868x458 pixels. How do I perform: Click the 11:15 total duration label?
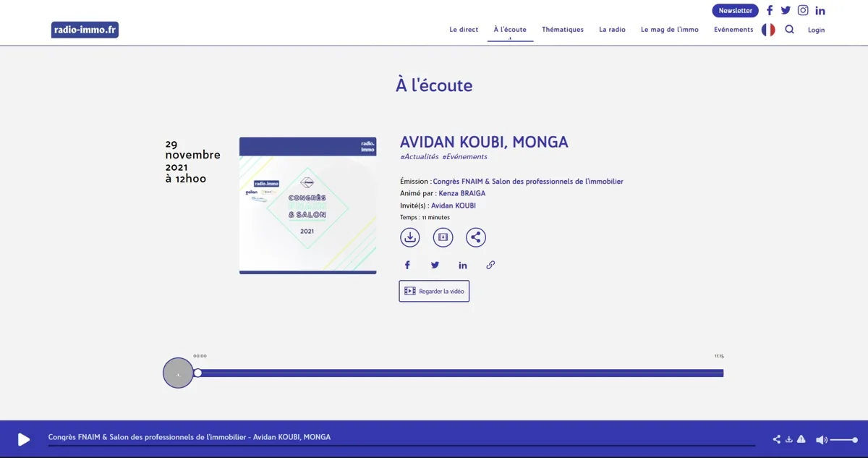click(x=719, y=356)
